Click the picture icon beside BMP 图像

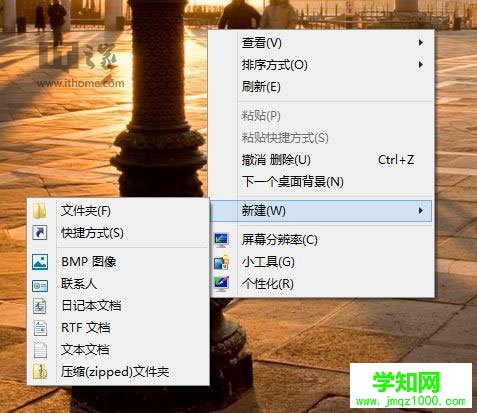point(40,262)
